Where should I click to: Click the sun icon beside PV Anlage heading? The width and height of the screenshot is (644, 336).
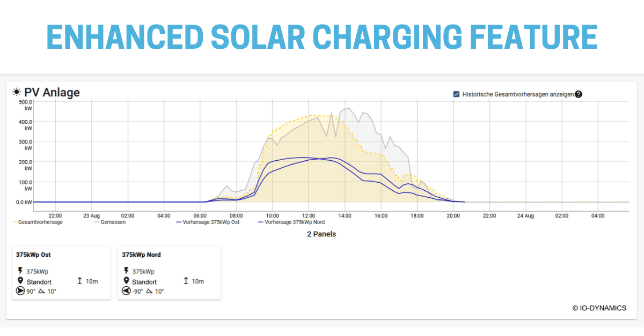pyautogui.click(x=16, y=92)
